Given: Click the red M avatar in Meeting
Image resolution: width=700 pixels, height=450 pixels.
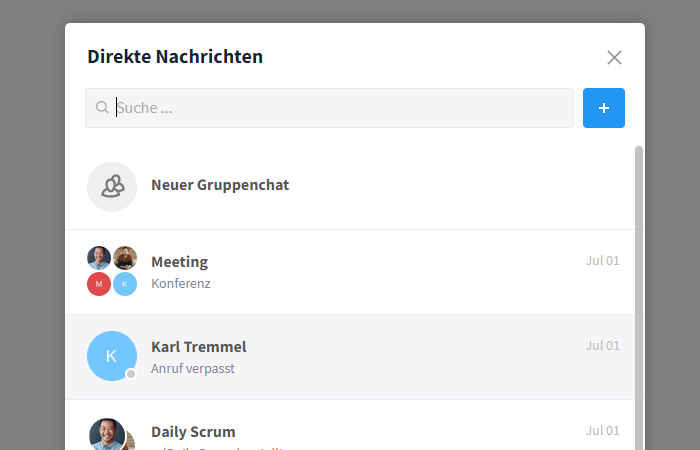Looking at the screenshot, I should [99, 284].
